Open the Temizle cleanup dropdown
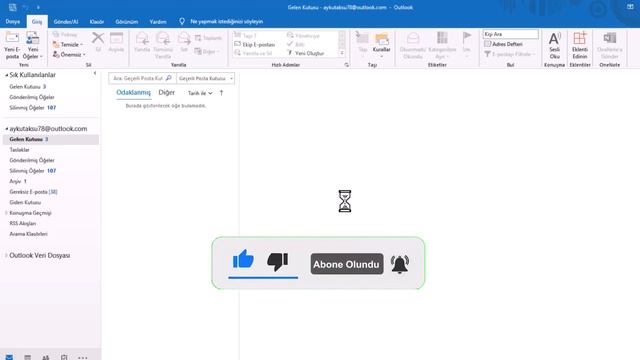The image size is (640, 360). coord(68,44)
